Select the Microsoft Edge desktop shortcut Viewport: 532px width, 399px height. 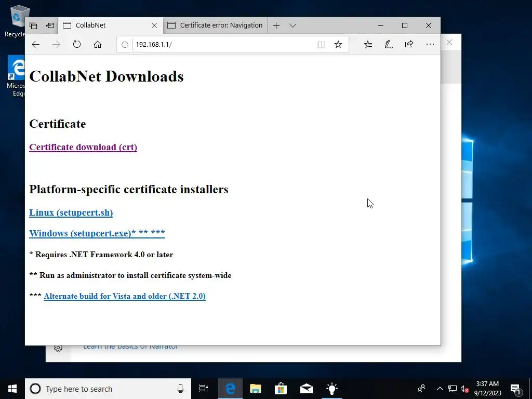click(x=16, y=76)
